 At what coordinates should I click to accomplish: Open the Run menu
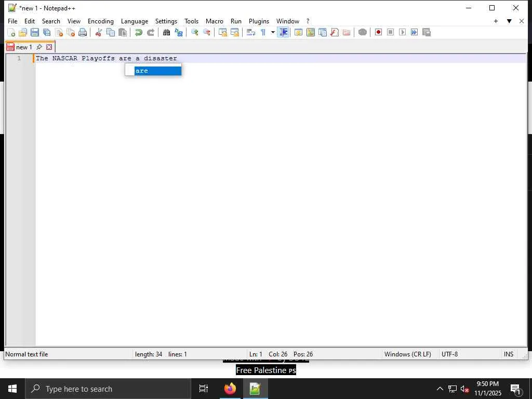point(236,21)
